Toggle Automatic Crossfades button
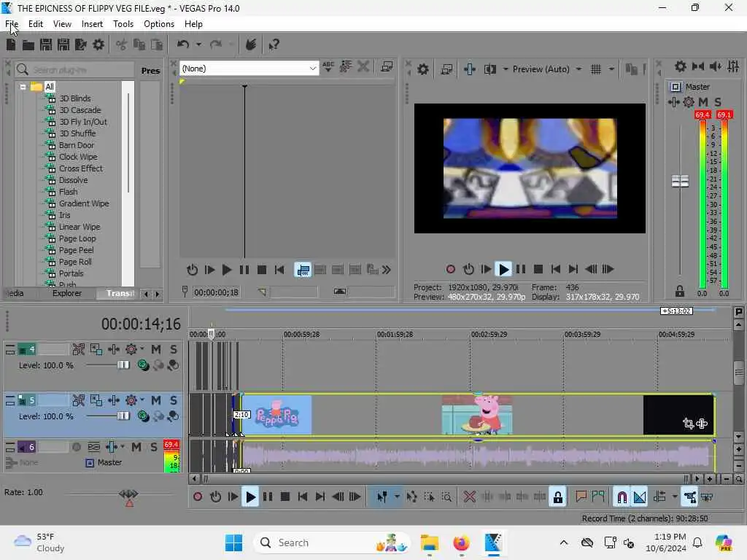 point(639,497)
